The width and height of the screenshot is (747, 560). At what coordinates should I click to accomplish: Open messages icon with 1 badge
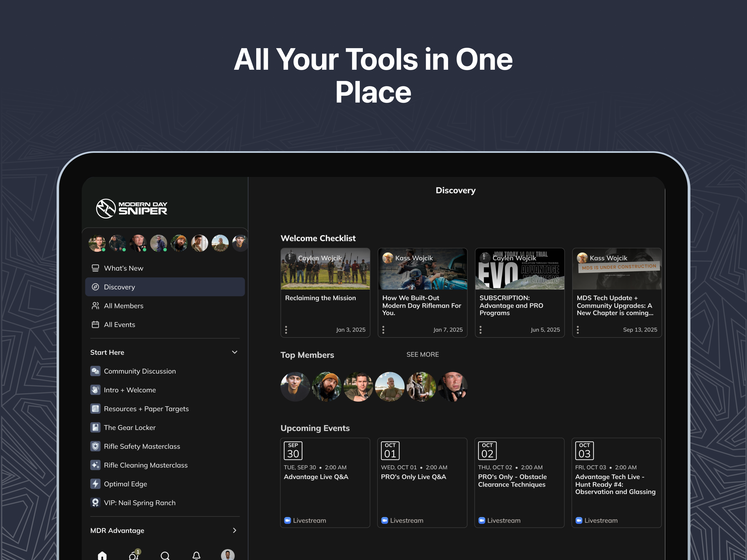(x=134, y=555)
